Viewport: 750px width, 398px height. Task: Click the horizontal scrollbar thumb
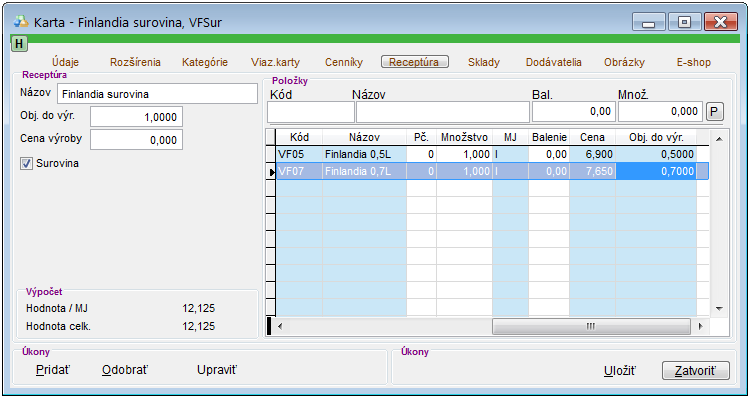pos(591,326)
